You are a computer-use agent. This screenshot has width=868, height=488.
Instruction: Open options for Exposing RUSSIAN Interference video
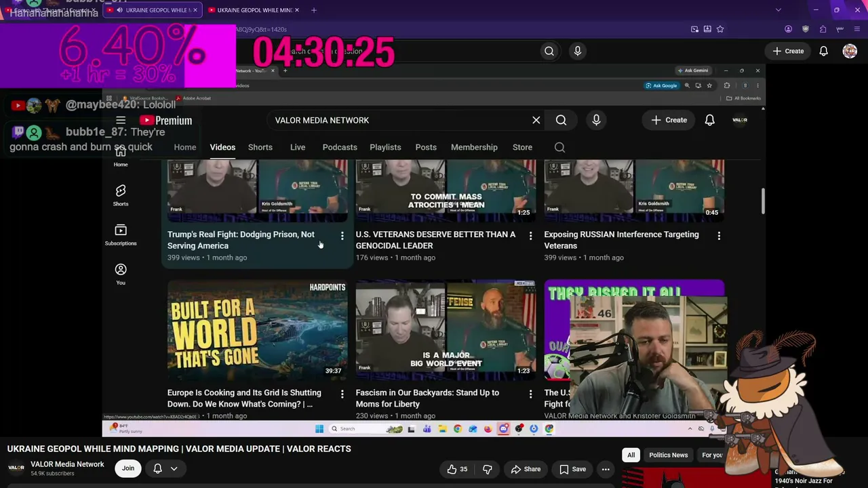tap(719, 235)
